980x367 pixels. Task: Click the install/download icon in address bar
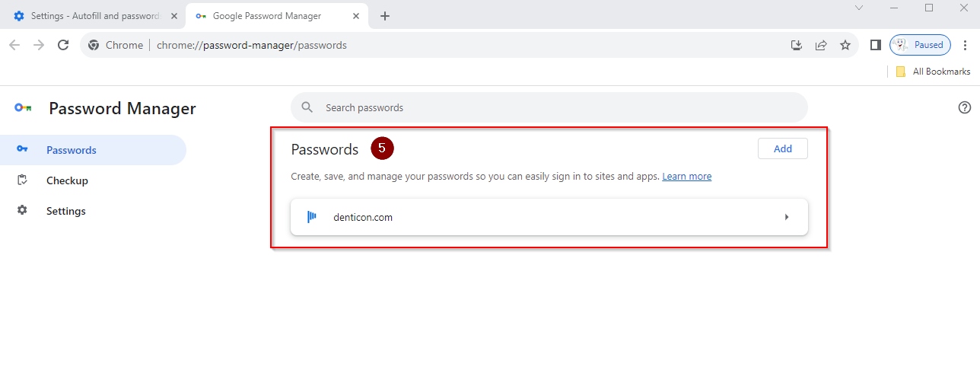click(797, 45)
